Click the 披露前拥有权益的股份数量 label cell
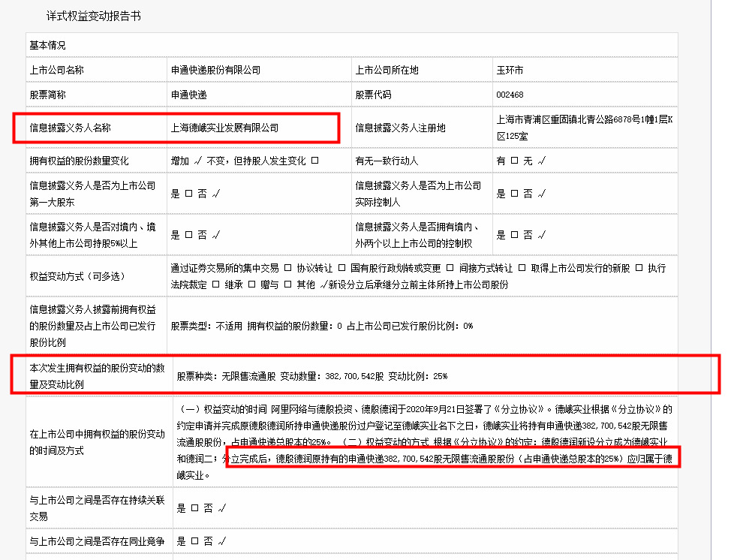The height and width of the screenshot is (560, 731). click(x=97, y=326)
